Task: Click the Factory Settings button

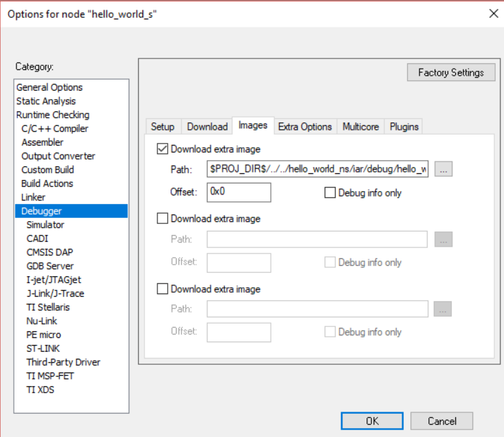Action: [x=451, y=72]
